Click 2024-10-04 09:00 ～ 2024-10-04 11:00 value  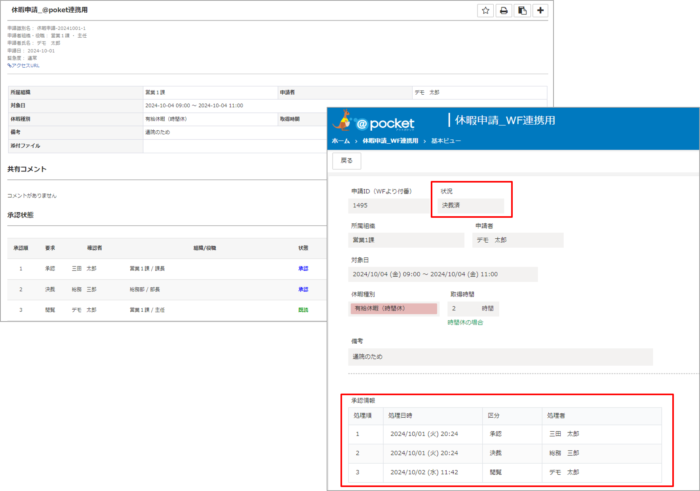[x=194, y=106]
